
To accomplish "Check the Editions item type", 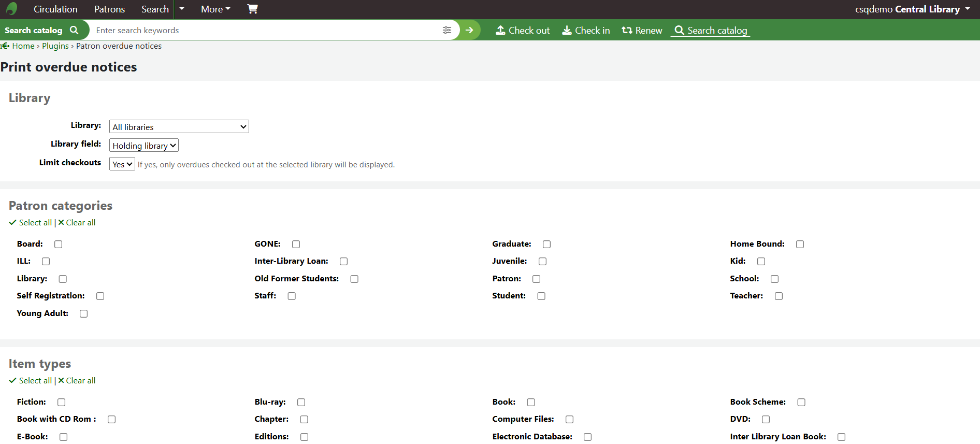I will pos(305,437).
